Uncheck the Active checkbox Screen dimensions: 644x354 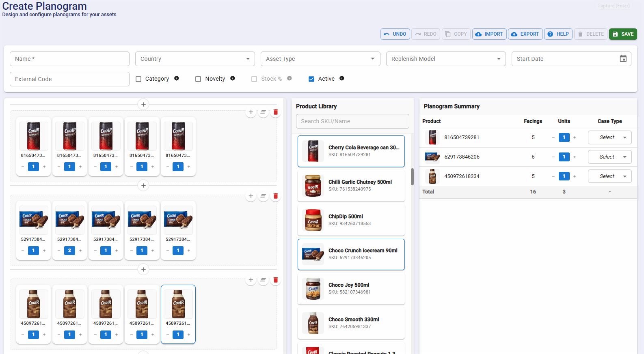(x=311, y=79)
